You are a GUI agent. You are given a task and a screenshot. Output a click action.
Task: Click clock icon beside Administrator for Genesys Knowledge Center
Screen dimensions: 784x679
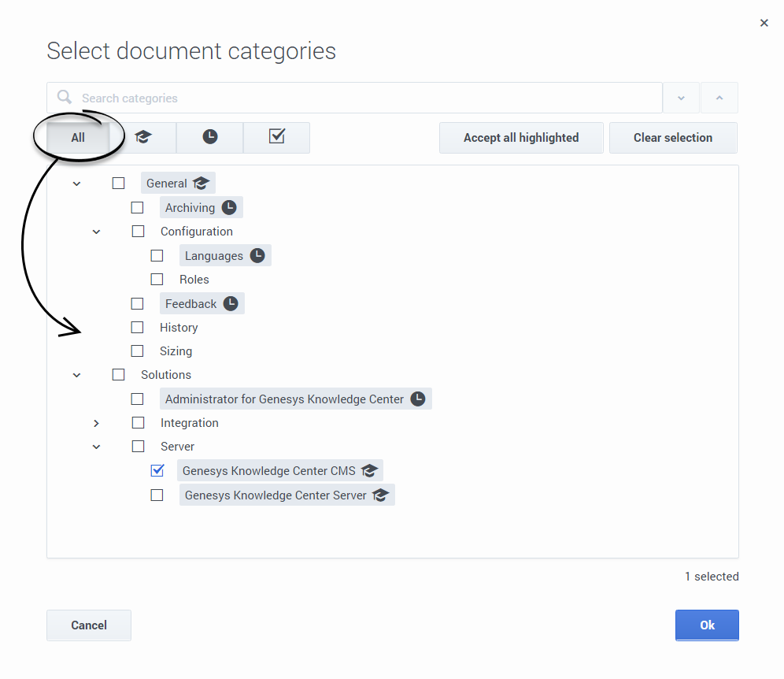point(418,399)
